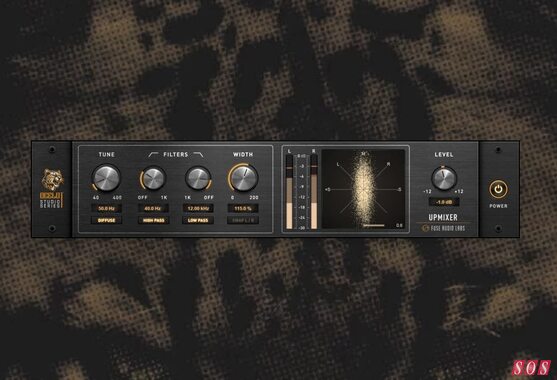Click the UPMIXER title text
This screenshot has width=557, height=380.
coord(443,217)
